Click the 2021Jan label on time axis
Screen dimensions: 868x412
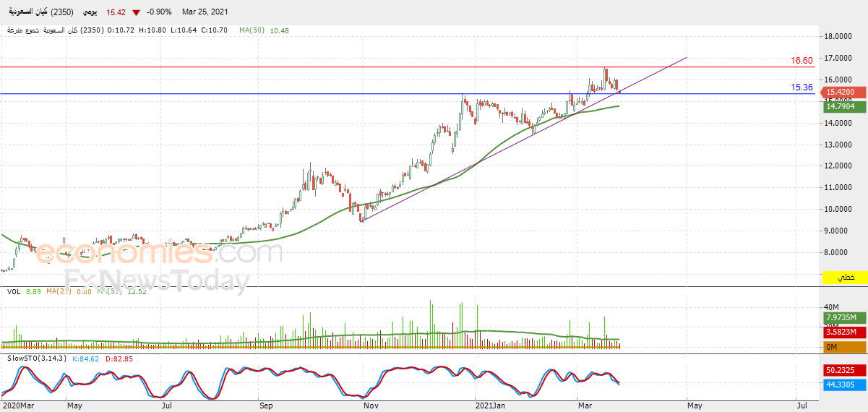(489, 406)
